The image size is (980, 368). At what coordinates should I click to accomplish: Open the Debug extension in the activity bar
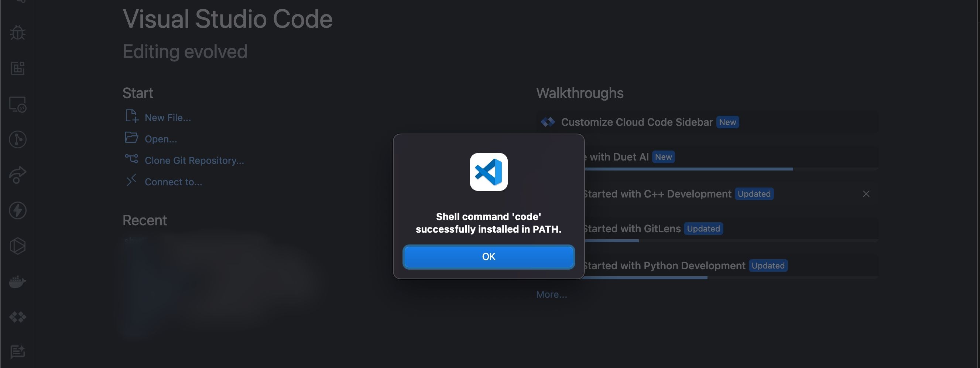[17, 33]
